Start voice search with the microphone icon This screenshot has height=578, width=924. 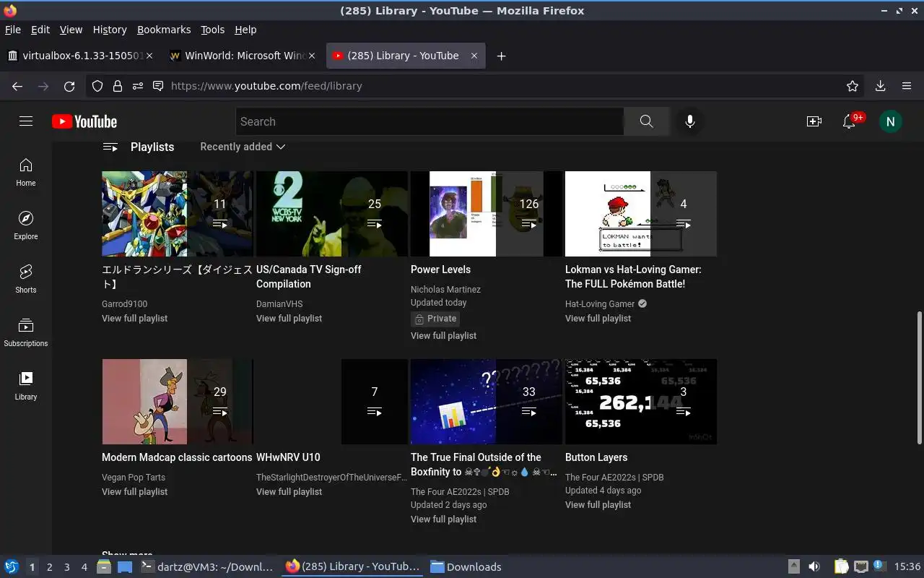(x=690, y=121)
